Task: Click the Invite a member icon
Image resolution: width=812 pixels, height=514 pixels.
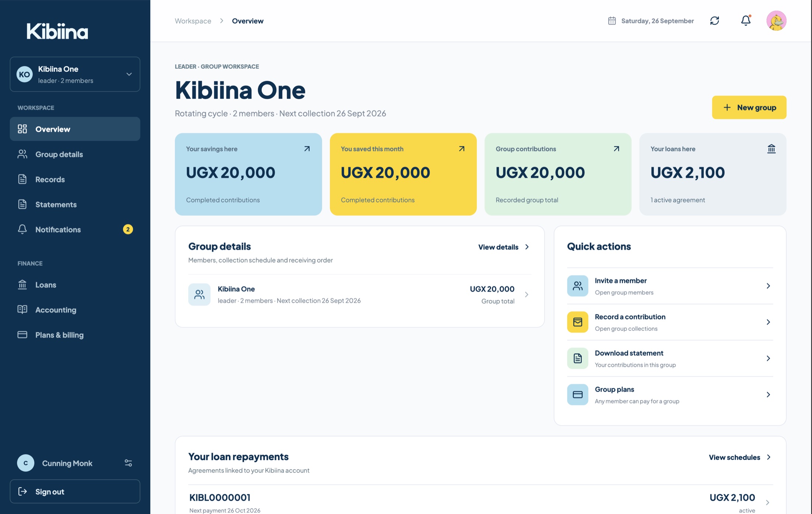Action: (578, 286)
